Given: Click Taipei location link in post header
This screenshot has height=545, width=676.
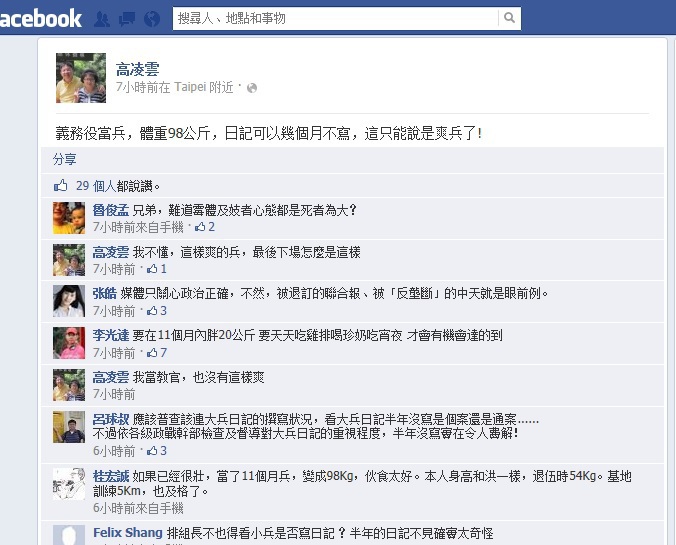Looking at the screenshot, I should point(190,87).
